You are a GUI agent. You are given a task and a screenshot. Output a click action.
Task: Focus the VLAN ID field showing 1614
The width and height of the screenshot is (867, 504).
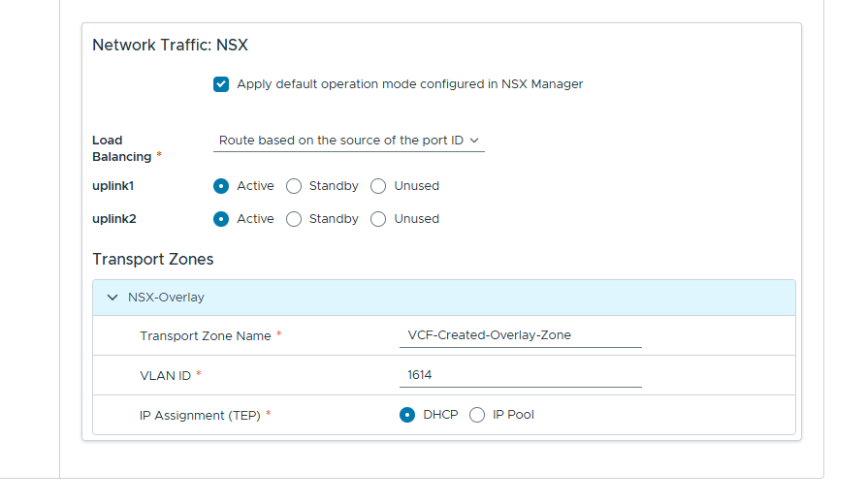(x=520, y=375)
